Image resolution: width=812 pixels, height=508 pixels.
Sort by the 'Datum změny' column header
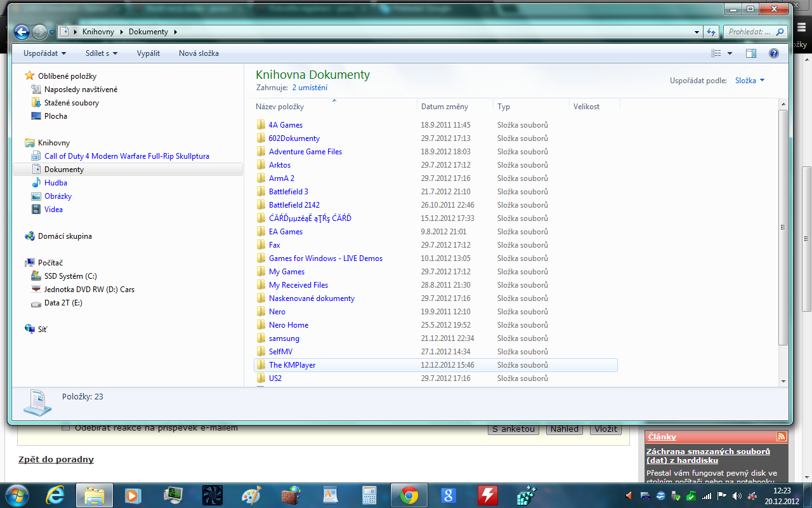[455, 107]
